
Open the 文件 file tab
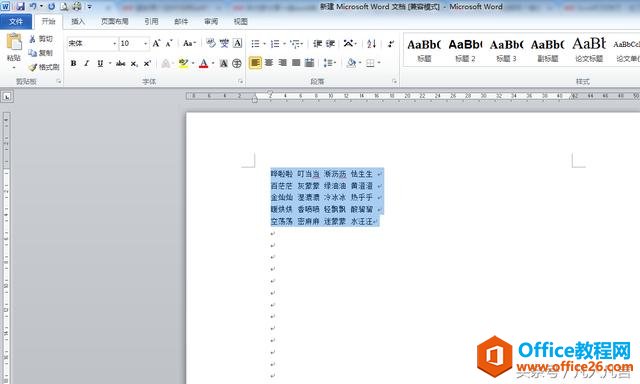16,21
